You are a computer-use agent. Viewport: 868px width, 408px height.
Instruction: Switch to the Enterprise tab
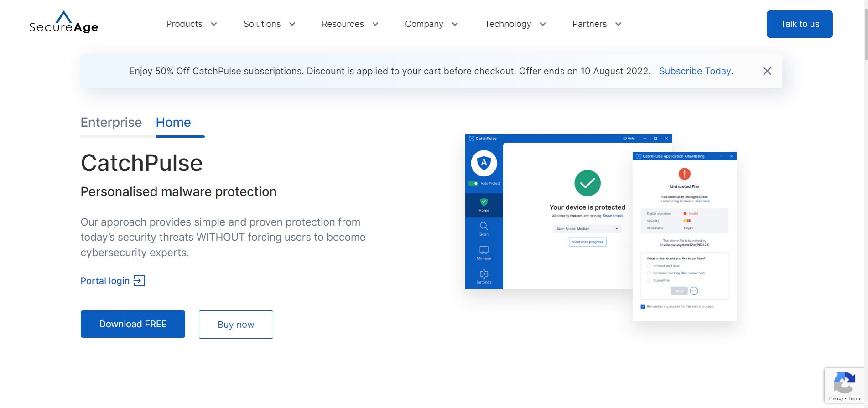111,122
